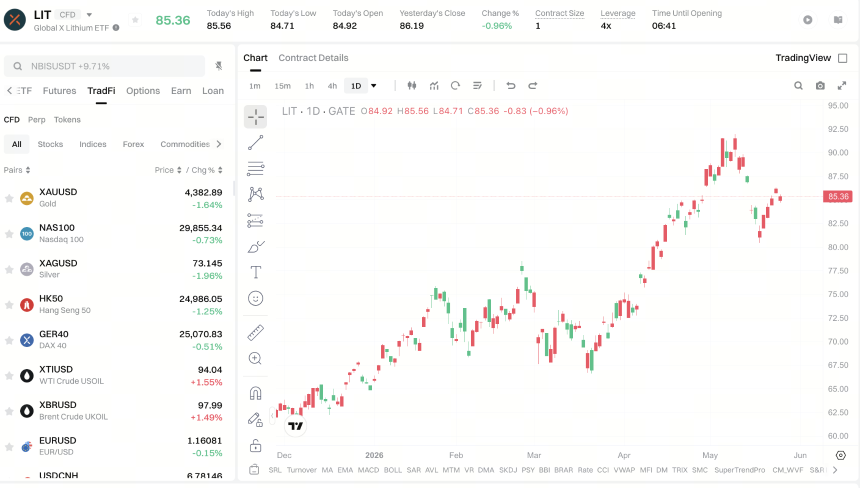Select the trend line drawing tool
Screen dimensions: 860x488
[256, 143]
